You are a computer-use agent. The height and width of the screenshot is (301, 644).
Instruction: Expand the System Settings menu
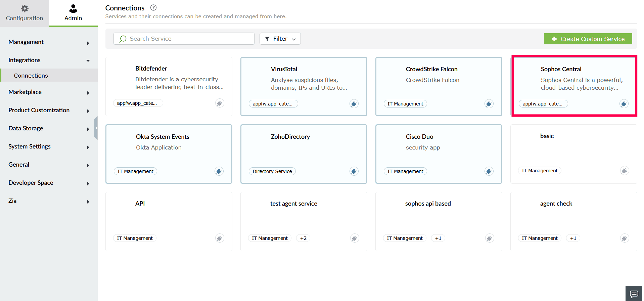tap(49, 146)
